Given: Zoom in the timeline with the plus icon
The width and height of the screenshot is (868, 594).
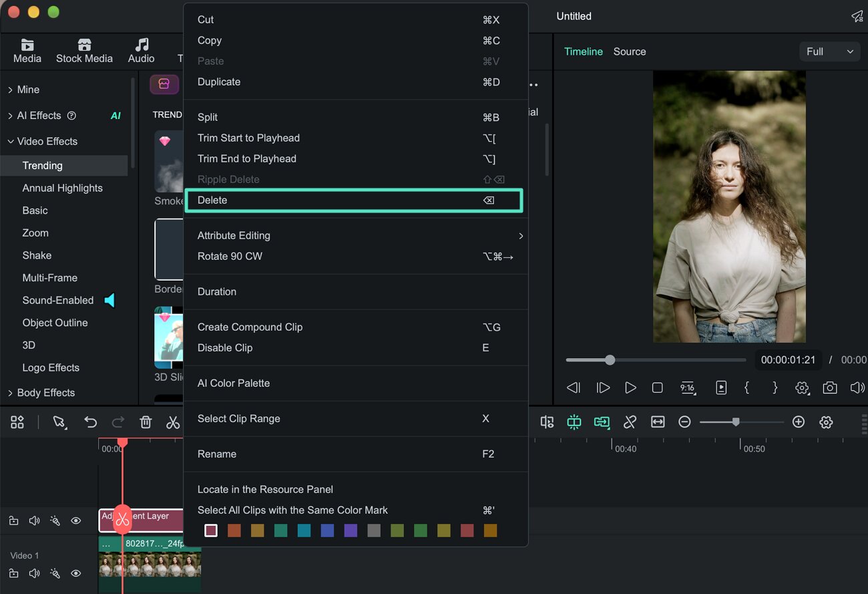Looking at the screenshot, I should pyautogui.click(x=799, y=422).
